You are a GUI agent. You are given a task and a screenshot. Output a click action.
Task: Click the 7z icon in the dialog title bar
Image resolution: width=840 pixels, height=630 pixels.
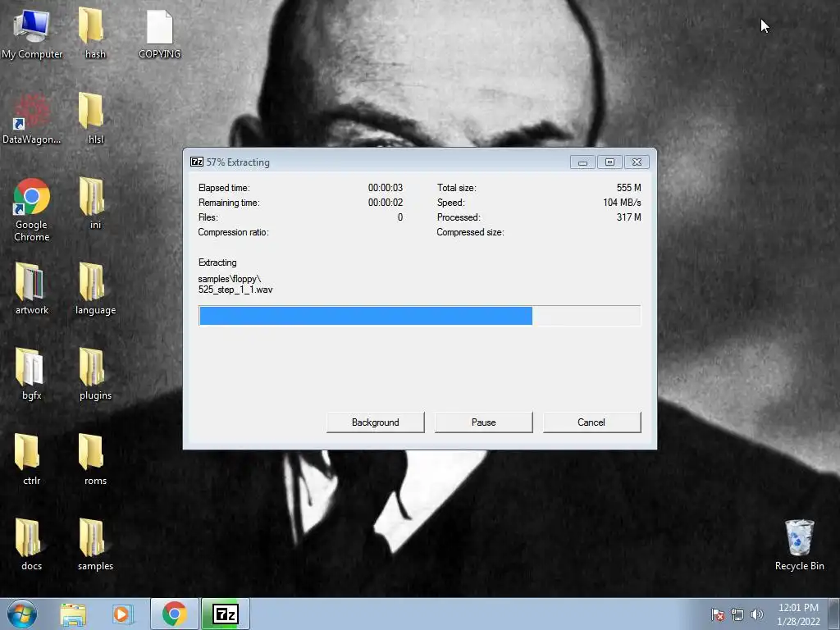(197, 162)
